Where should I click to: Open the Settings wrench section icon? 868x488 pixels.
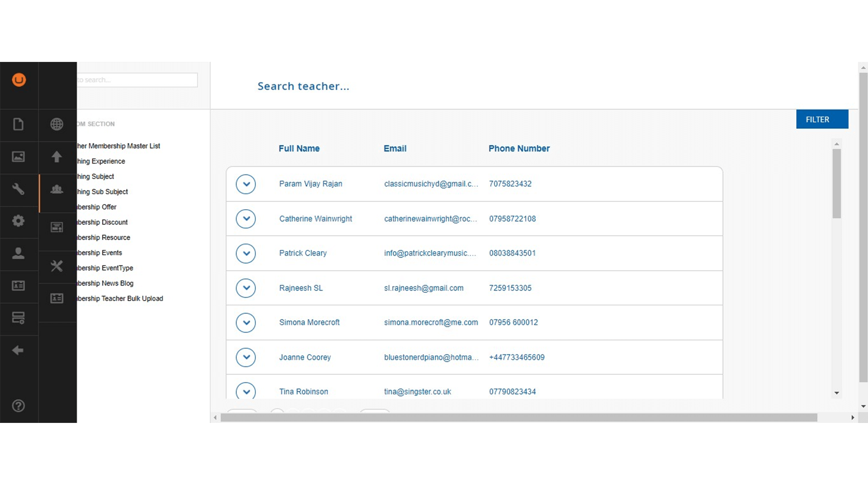pyautogui.click(x=19, y=189)
